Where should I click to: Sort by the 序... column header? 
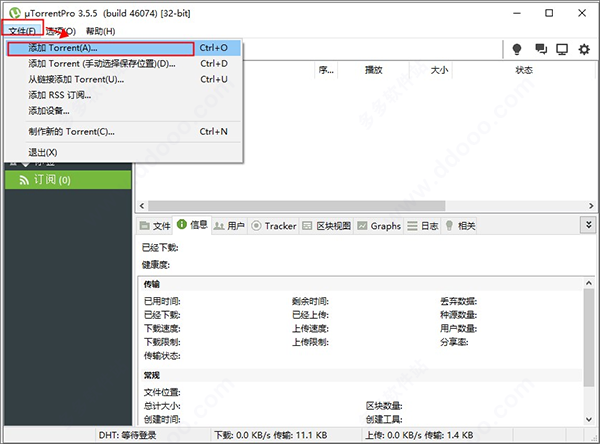click(x=326, y=70)
